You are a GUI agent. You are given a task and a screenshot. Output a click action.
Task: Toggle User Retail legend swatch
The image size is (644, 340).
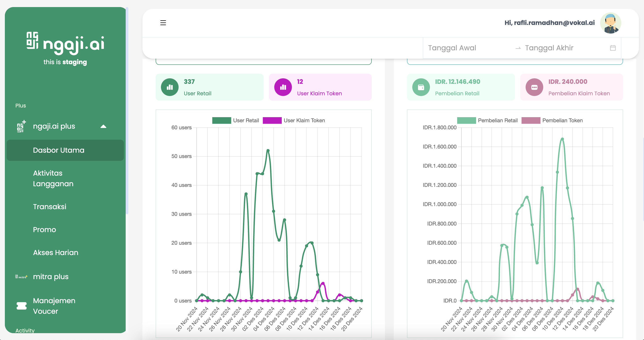(222, 120)
